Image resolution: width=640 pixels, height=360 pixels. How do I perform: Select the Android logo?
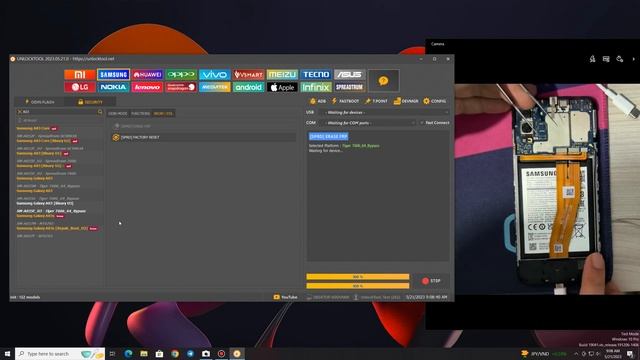tap(249, 87)
